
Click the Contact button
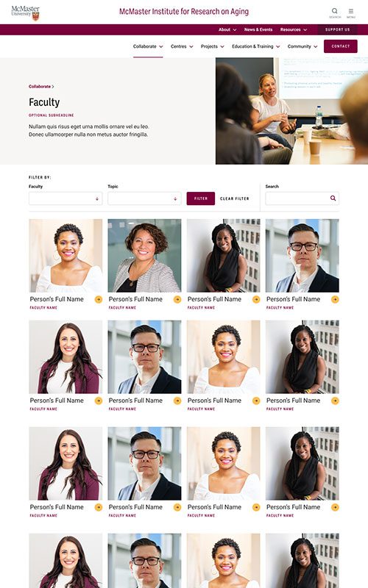pyautogui.click(x=341, y=46)
